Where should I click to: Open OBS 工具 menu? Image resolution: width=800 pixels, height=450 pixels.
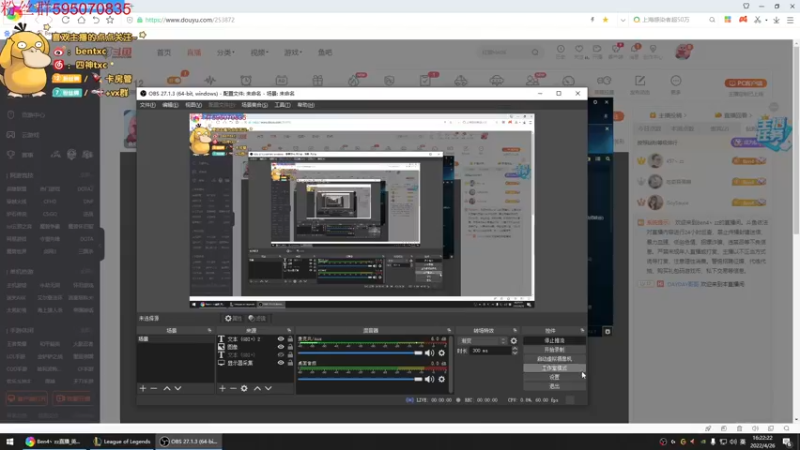coord(282,105)
